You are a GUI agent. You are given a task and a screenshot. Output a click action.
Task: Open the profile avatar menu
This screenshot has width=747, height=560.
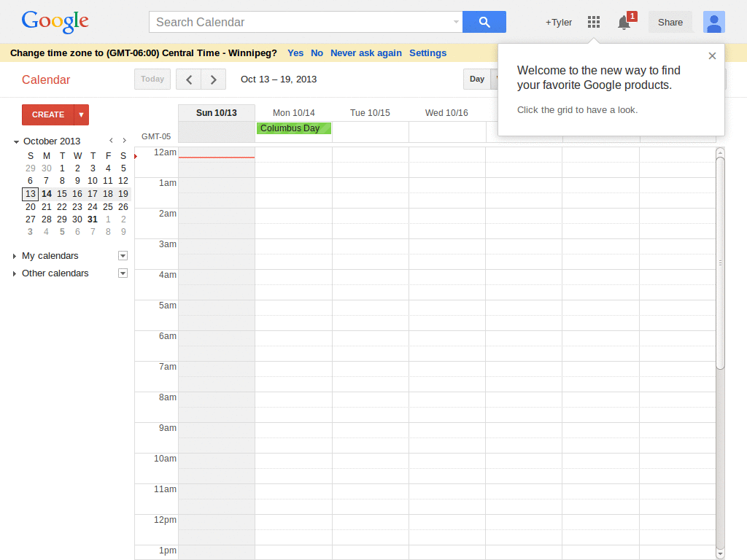(713, 22)
